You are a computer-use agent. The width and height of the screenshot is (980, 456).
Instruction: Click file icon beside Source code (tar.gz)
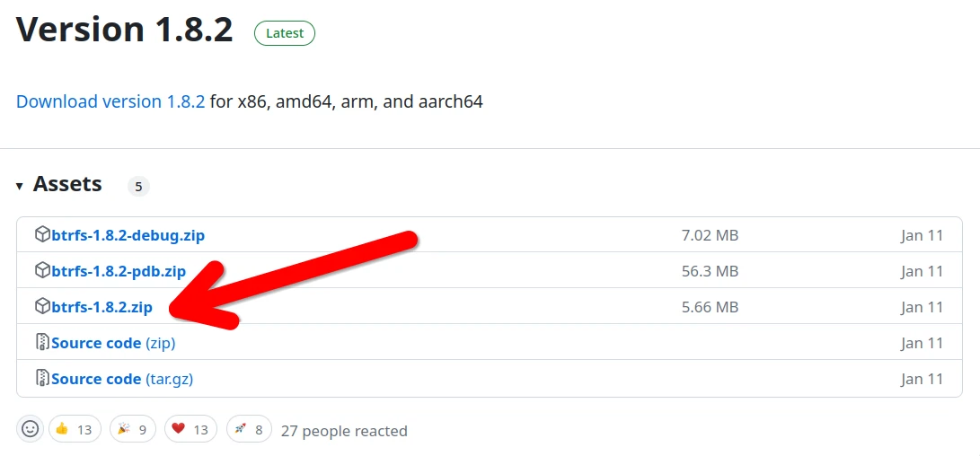(x=42, y=379)
